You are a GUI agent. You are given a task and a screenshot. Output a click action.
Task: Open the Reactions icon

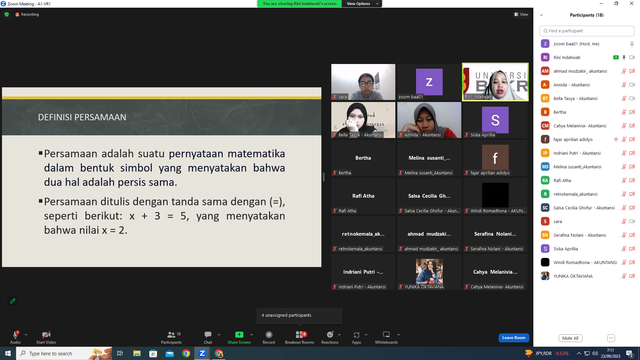tap(330, 335)
